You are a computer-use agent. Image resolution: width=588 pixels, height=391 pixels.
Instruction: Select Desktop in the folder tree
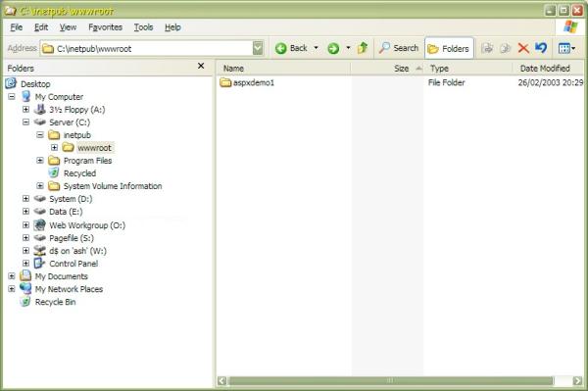click(35, 84)
